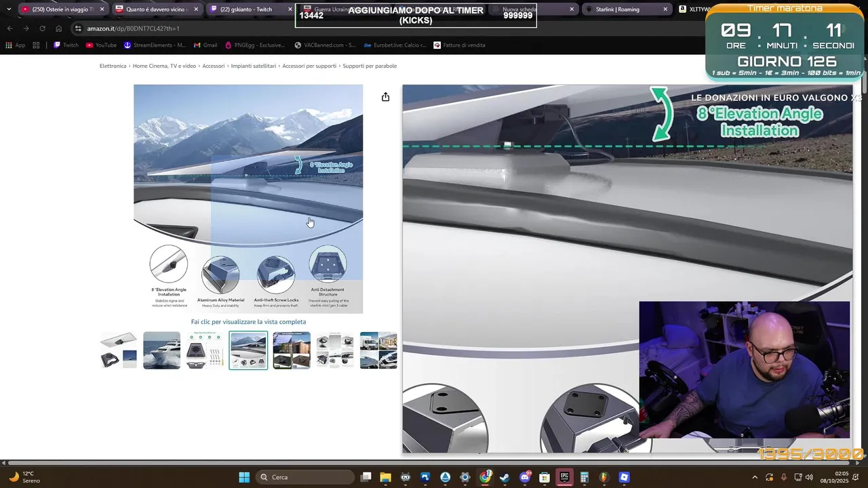868x488 pixels.
Task: Open the Fatture di vendita bookmark
Action: 459,45
